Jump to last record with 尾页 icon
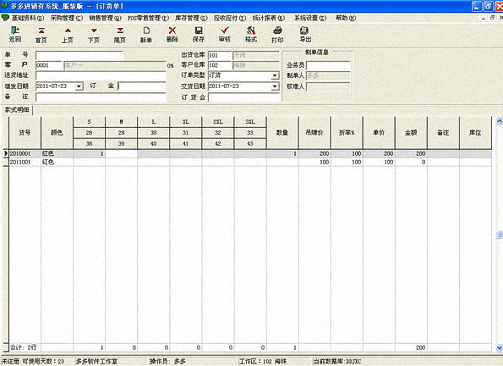Viewport: 503px width, 366px height. (120, 34)
